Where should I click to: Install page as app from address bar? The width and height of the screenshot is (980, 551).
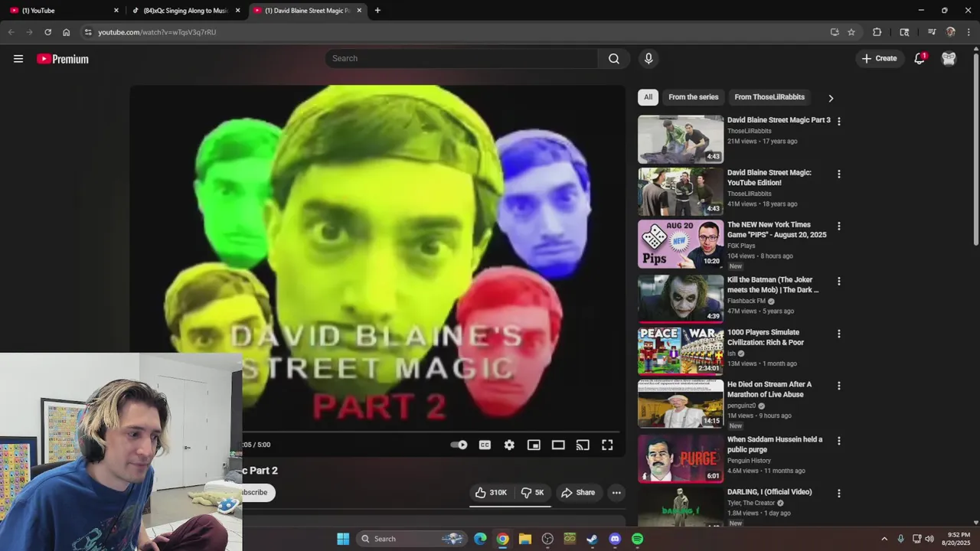click(x=835, y=32)
